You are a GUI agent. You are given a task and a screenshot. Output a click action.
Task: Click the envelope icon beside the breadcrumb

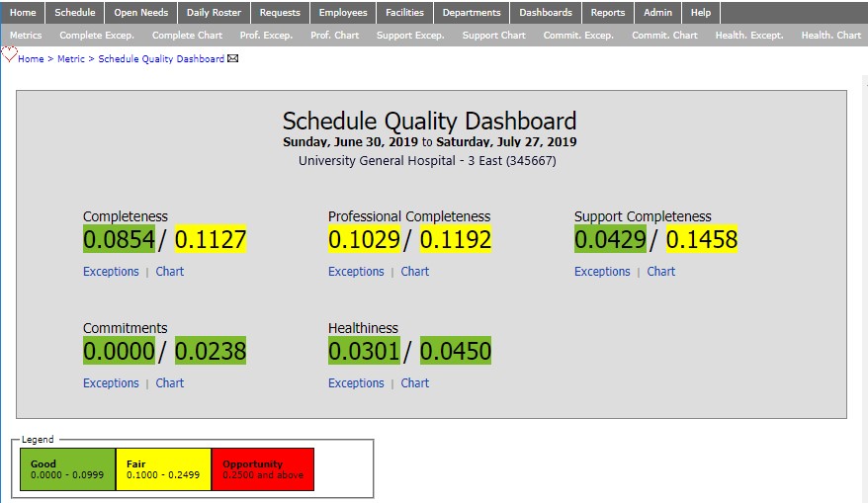tap(233, 59)
